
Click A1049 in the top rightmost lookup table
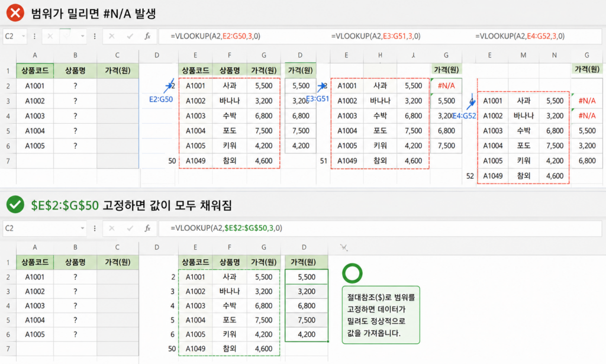(493, 176)
